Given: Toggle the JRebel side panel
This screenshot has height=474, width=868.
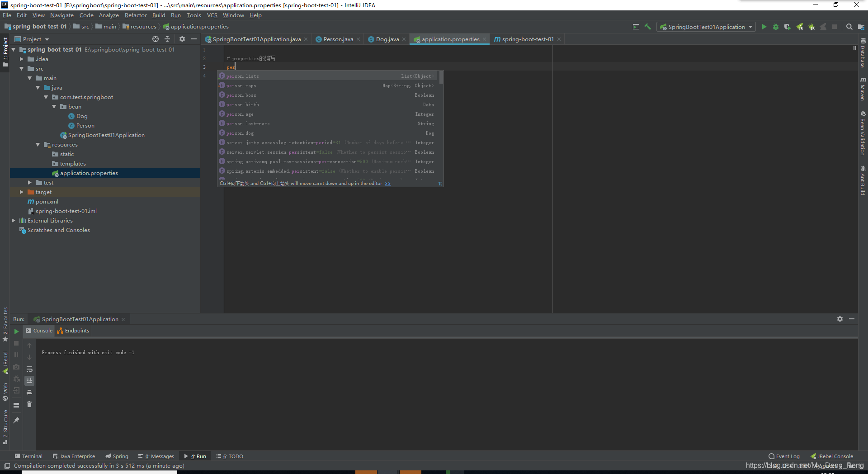Looking at the screenshot, I should pyautogui.click(x=5, y=363).
